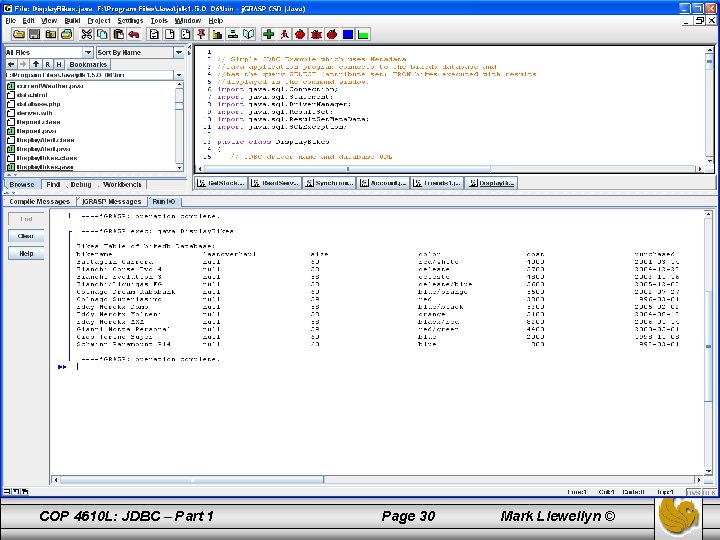This screenshot has height=540, width=720.
Task: Click the Bookmarks button
Action: (88, 64)
